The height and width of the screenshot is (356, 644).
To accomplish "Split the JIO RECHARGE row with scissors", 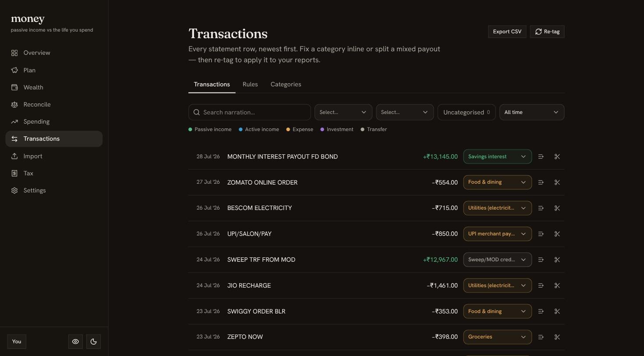I will 557,285.
